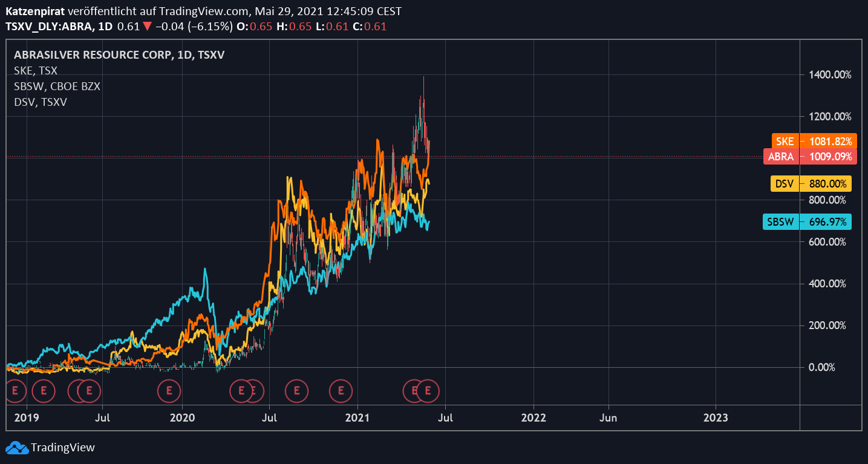Click the SKE 1081.82% orange price label
Screen dimensions: 868x464
(x=815, y=141)
